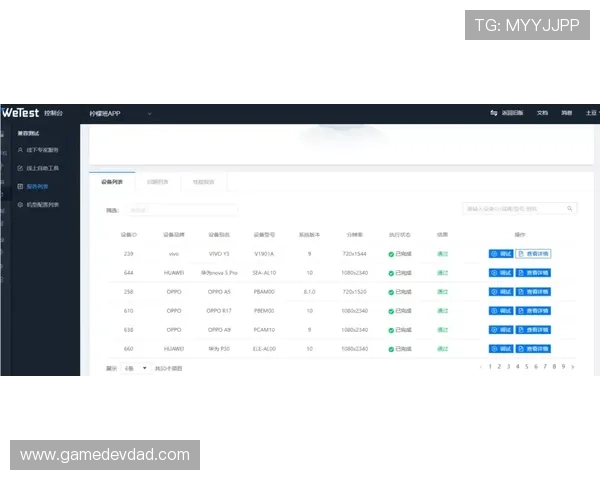Go to page 6

tap(536, 367)
